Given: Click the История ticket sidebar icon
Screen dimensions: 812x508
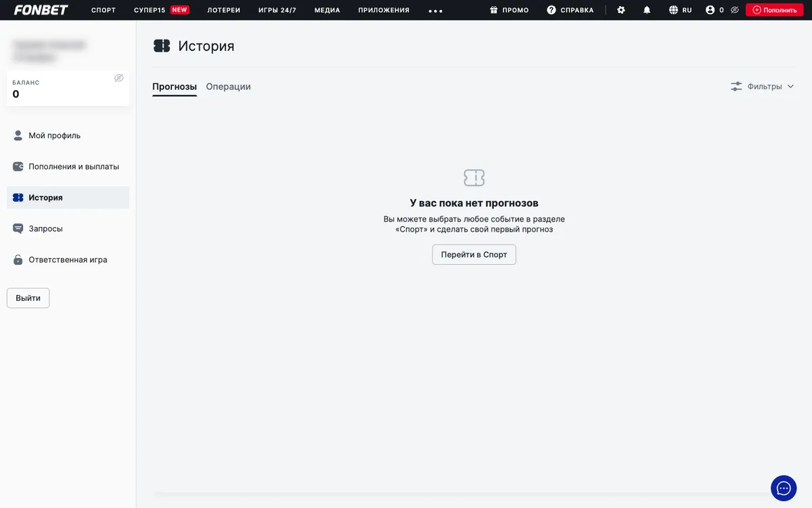Looking at the screenshot, I should (18, 198).
